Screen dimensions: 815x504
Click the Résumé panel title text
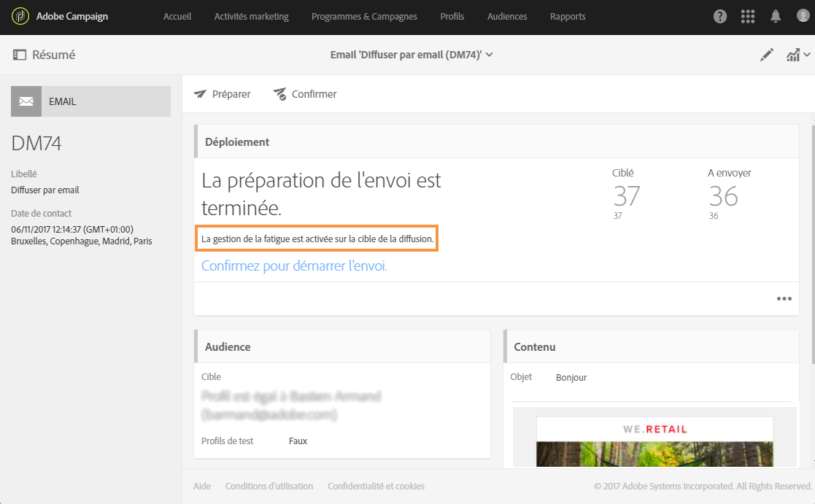pos(53,55)
